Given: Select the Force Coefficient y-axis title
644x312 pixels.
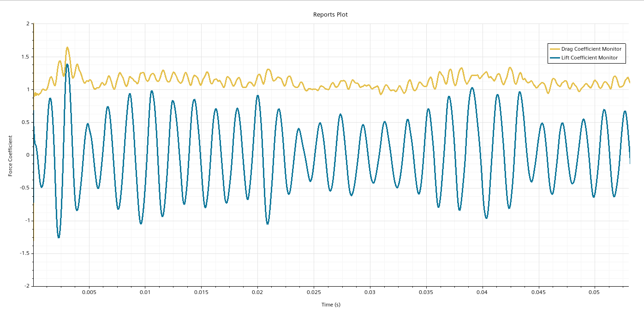Looking at the screenshot, I should coord(10,155).
